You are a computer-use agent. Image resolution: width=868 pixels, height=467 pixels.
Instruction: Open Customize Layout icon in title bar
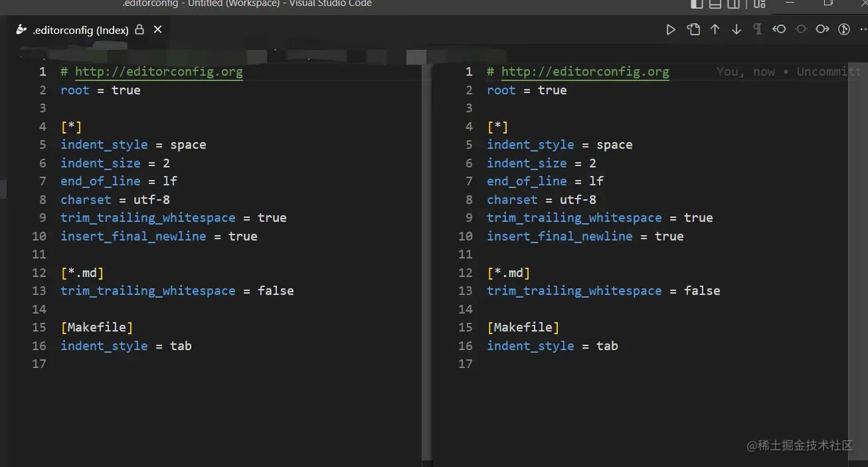point(759,3)
